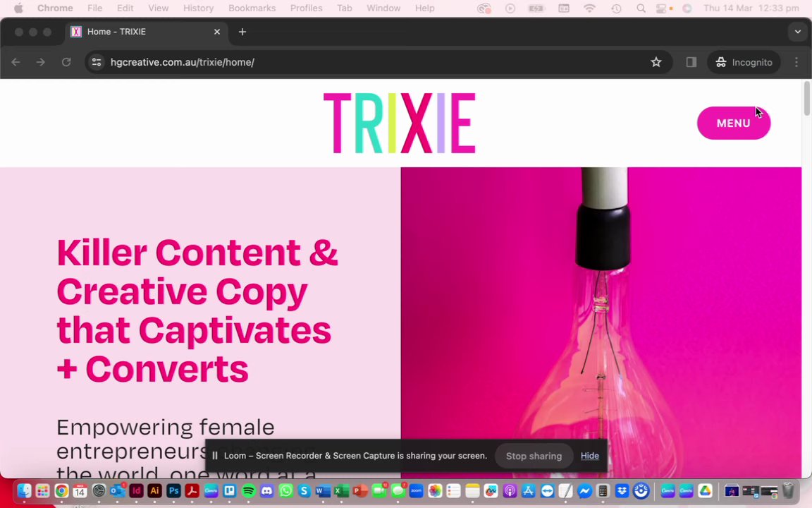The width and height of the screenshot is (812, 508).
Task: Go back to the previous page
Action: pyautogui.click(x=16, y=62)
